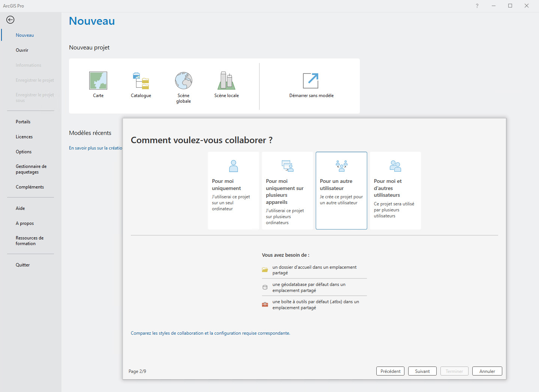Viewport: 539px width, 392px height.
Task: Click the Démarrer sans modèle icon
Action: point(311,81)
